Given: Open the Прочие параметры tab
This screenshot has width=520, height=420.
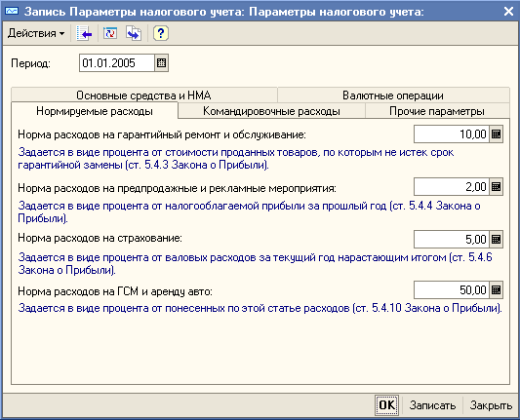Looking at the screenshot, I should pos(437,111).
